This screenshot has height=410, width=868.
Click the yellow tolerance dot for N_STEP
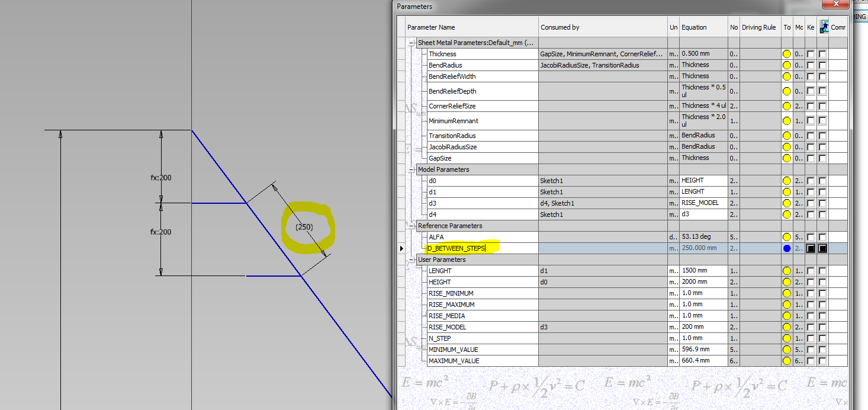tap(787, 338)
